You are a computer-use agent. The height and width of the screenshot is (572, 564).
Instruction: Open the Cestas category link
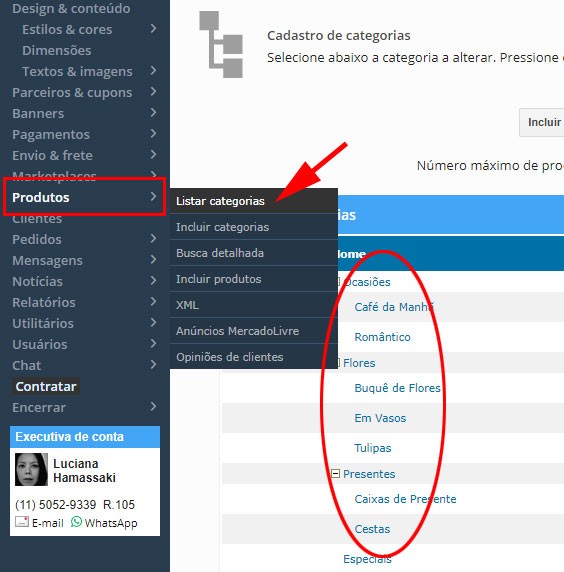[372, 529]
